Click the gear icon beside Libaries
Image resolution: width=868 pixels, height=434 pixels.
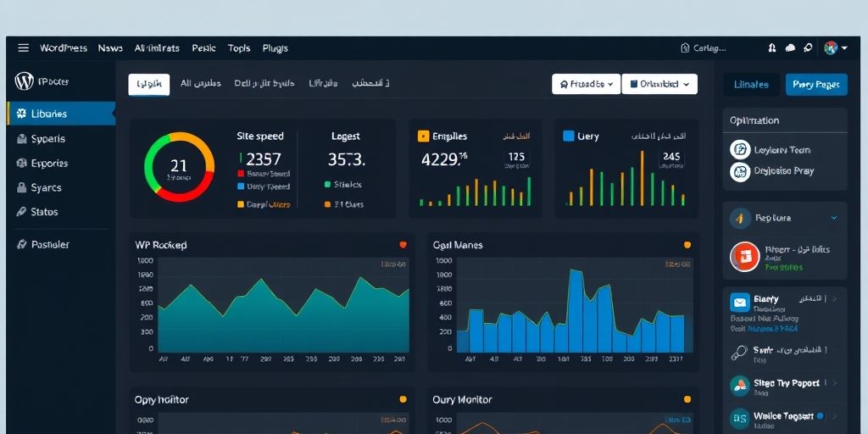(19, 114)
